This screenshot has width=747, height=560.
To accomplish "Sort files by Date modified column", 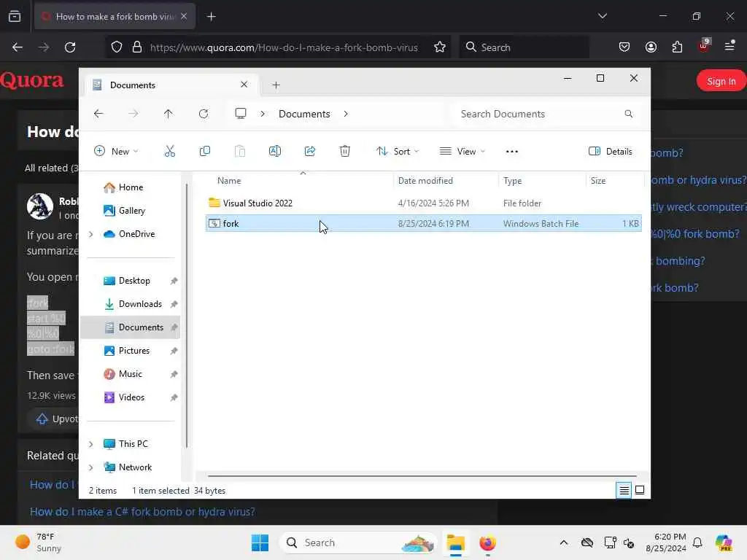I will click(425, 181).
